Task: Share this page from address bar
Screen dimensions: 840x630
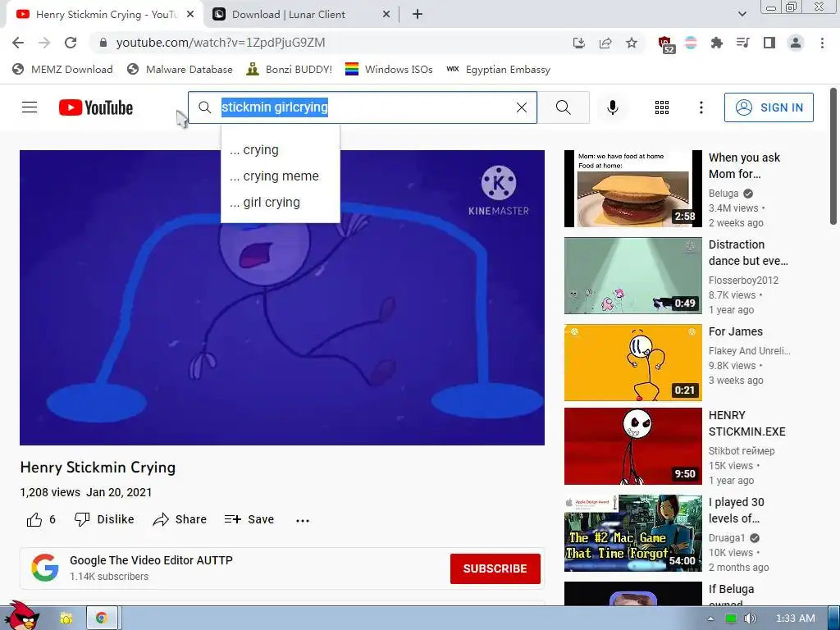Action: pyautogui.click(x=605, y=43)
